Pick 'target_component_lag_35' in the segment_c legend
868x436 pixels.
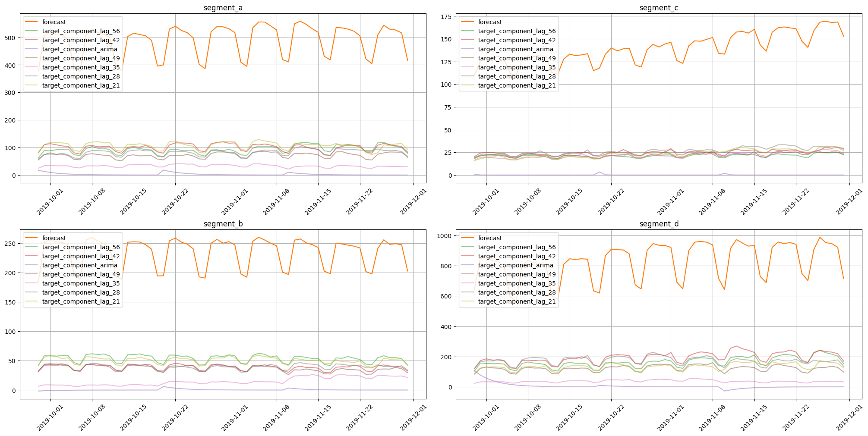pyautogui.click(x=517, y=67)
